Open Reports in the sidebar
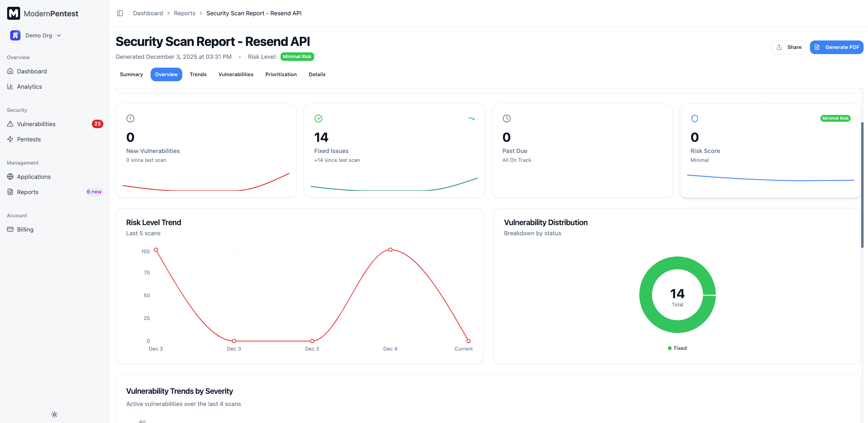 [x=28, y=192]
